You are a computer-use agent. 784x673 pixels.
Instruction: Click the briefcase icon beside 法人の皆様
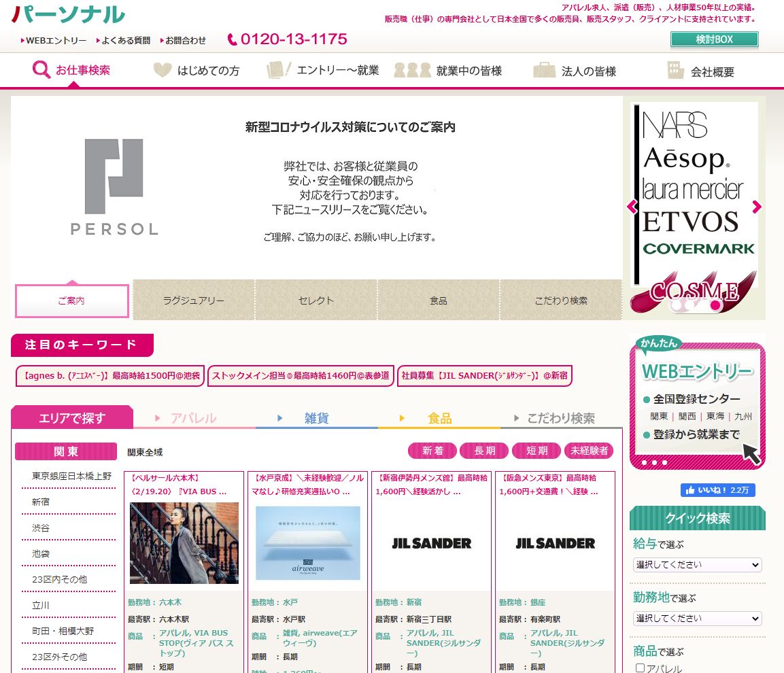[544, 70]
